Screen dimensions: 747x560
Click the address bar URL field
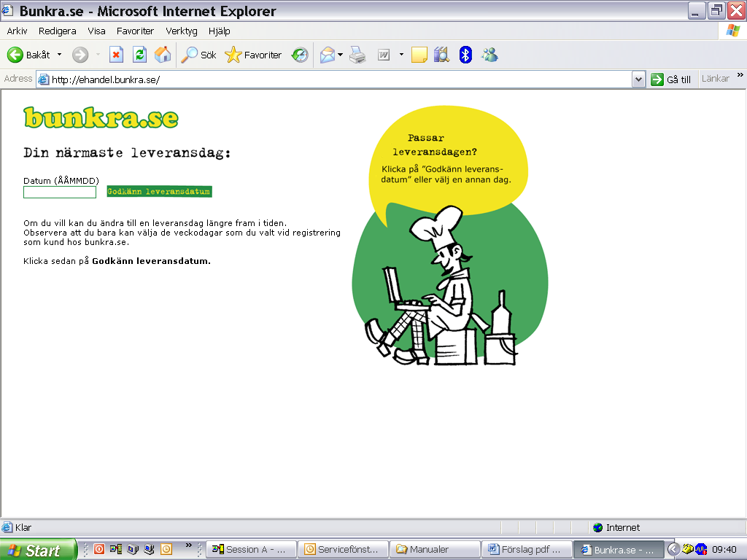[x=333, y=79]
